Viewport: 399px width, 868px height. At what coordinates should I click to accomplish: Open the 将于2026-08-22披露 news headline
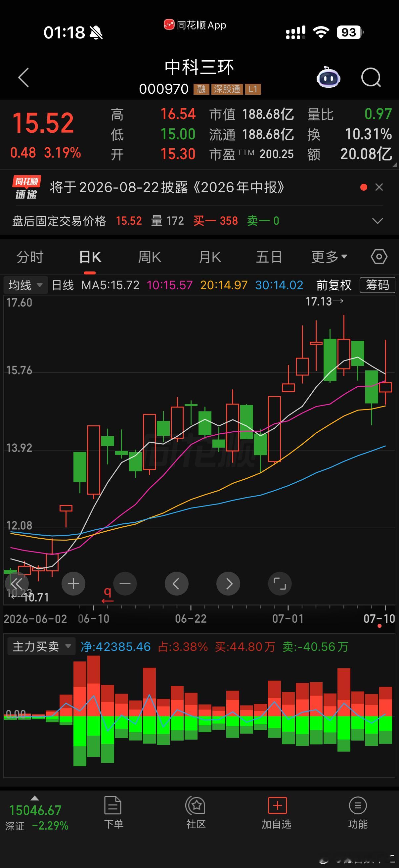(167, 187)
